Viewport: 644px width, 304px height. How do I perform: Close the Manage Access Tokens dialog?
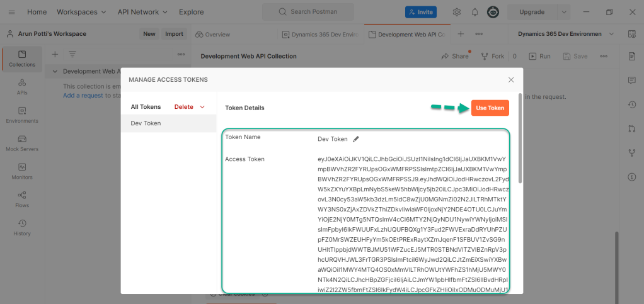(511, 79)
